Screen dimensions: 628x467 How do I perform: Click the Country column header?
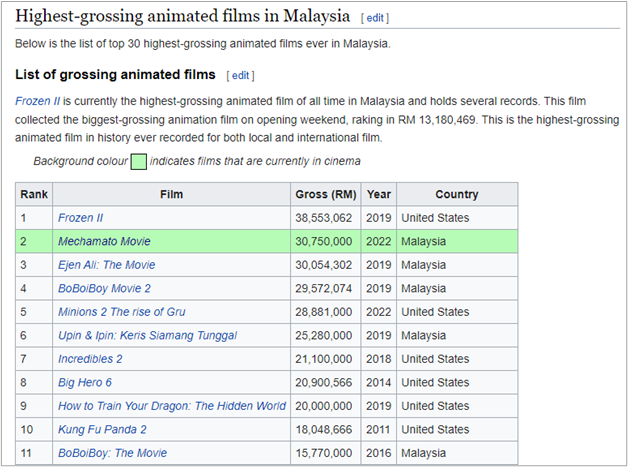point(457,195)
